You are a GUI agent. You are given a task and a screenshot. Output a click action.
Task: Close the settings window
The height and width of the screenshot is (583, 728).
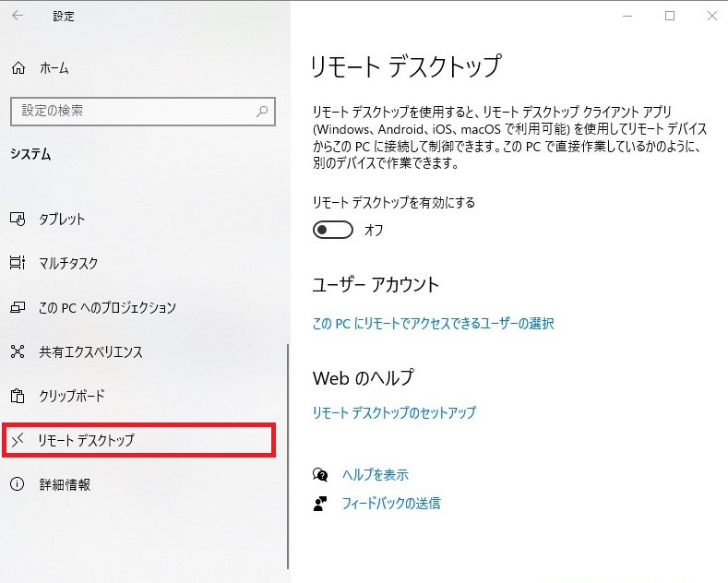tap(711, 16)
